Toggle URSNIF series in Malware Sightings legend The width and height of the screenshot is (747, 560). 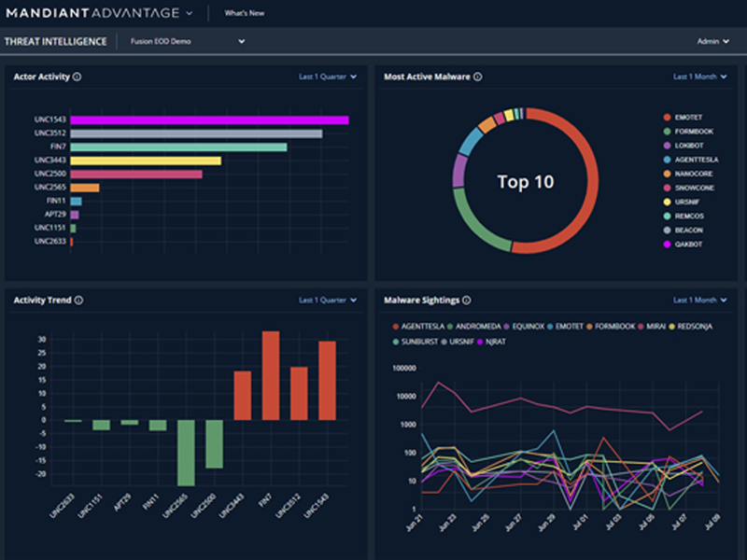click(x=458, y=342)
